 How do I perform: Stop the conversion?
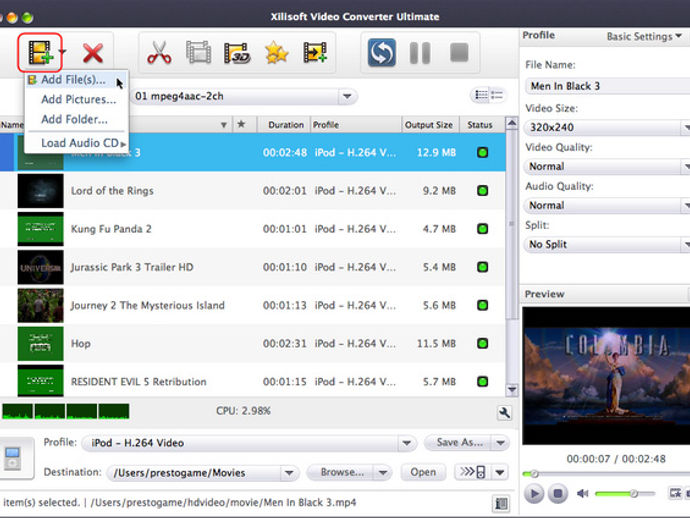pos(459,53)
